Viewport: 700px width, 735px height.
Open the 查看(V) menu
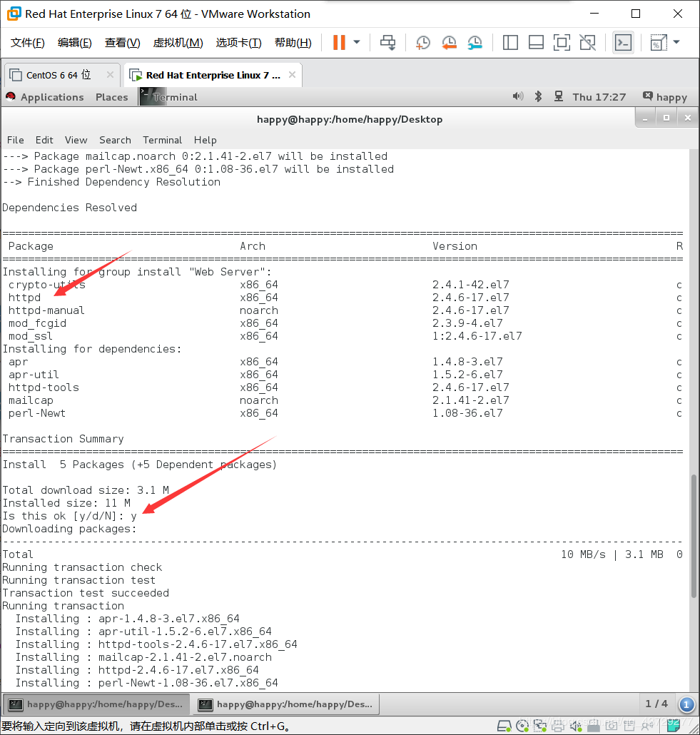pos(122,43)
